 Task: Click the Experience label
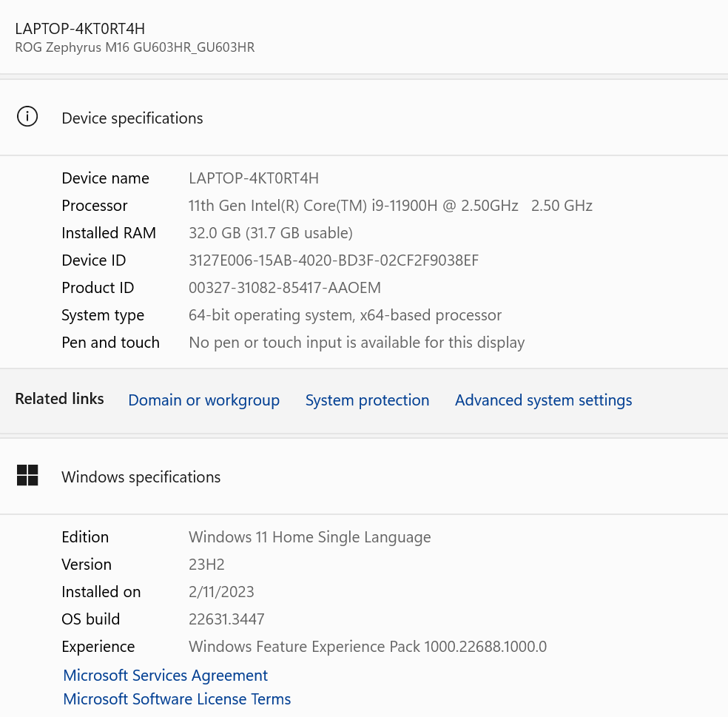click(x=98, y=647)
